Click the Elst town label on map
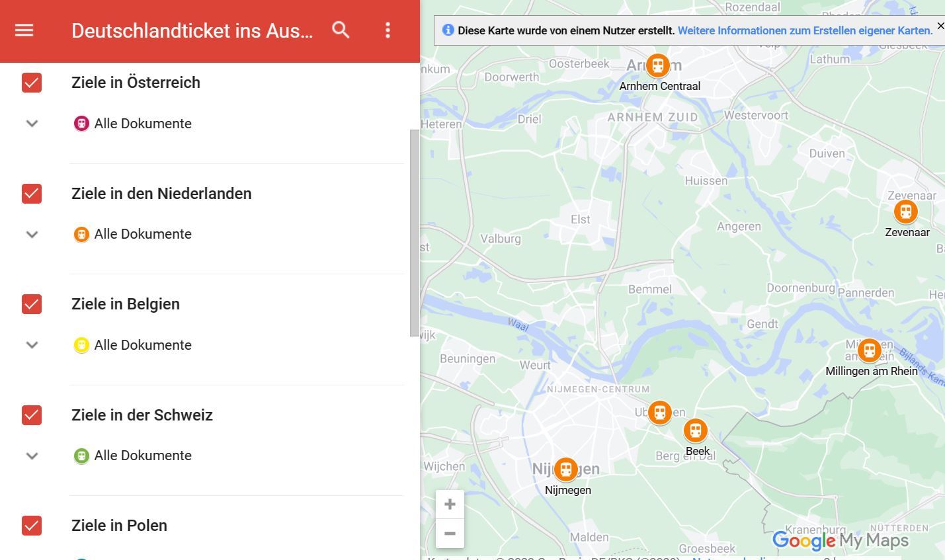945x560 pixels. pyautogui.click(x=580, y=219)
